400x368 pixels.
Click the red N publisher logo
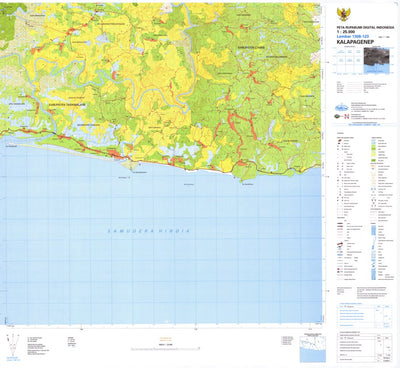(347, 116)
